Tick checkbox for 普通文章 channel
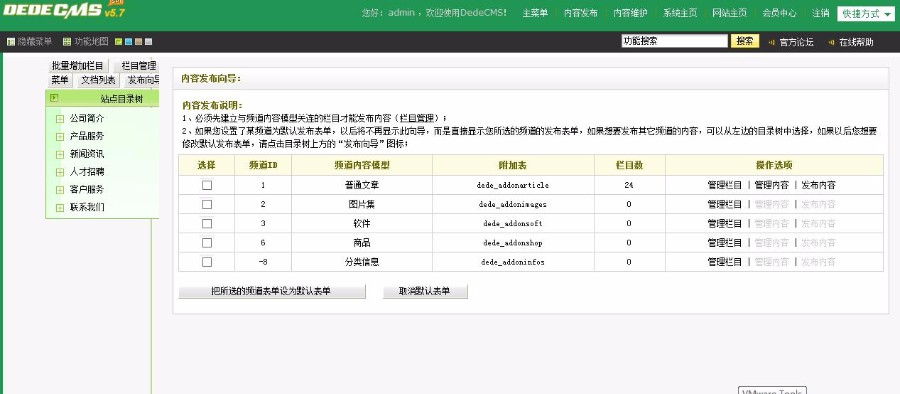The image size is (900, 394). tap(207, 185)
